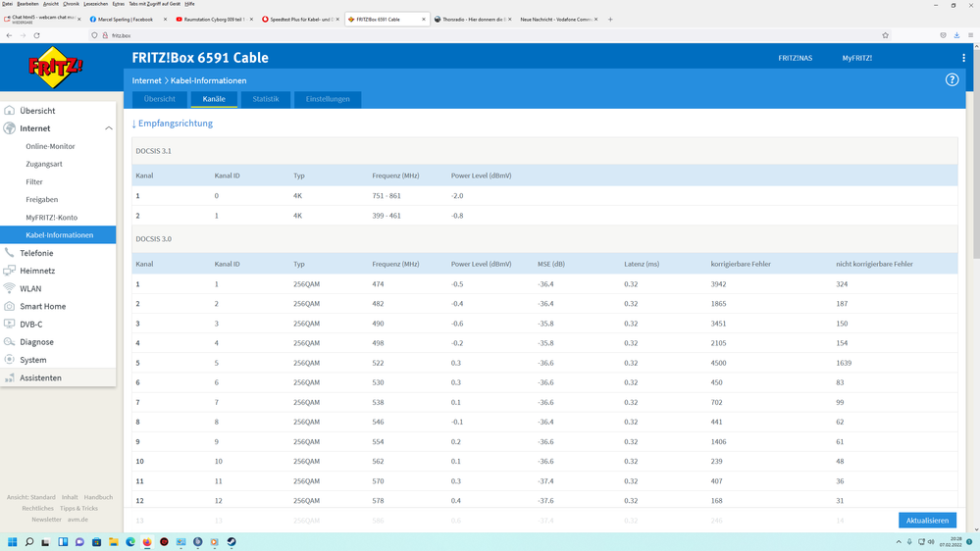
Task: Bookmark page with the star icon
Action: click(x=885, y=35)
